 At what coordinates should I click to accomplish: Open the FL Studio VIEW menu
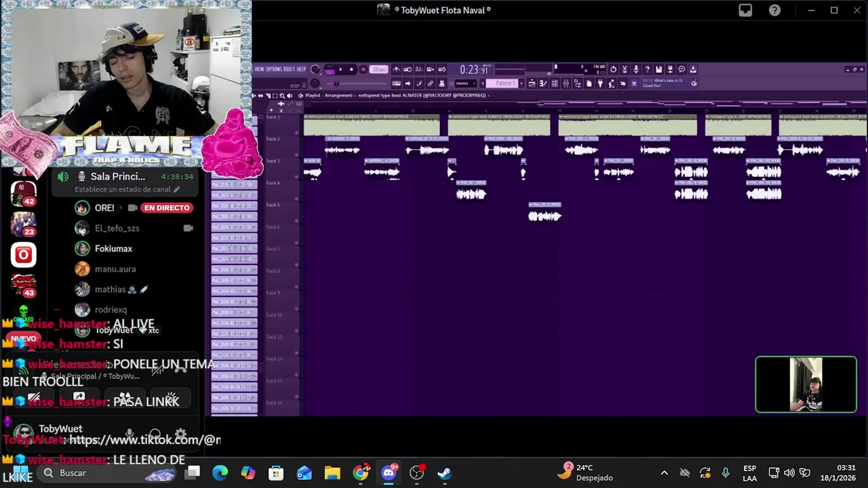coord(259,69)
